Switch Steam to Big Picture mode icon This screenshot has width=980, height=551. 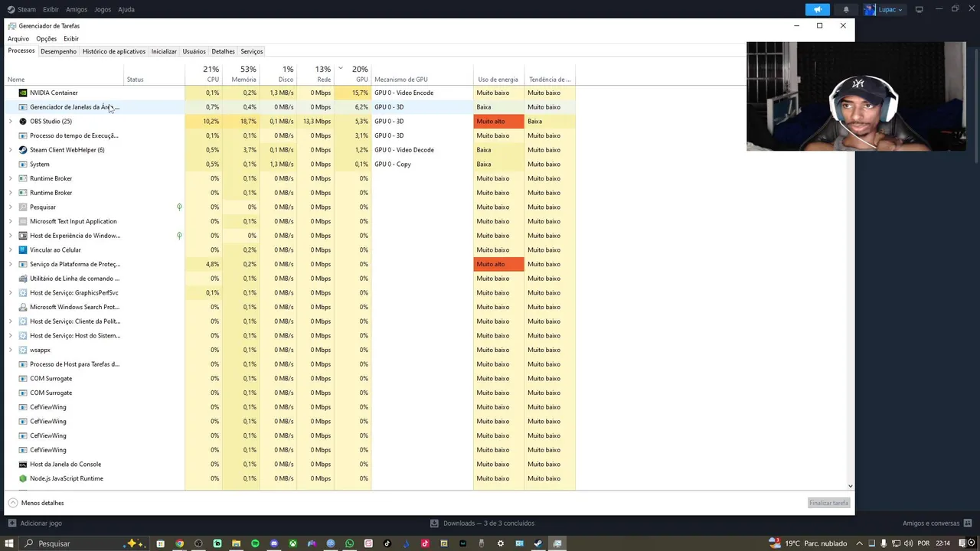point(920,9)
